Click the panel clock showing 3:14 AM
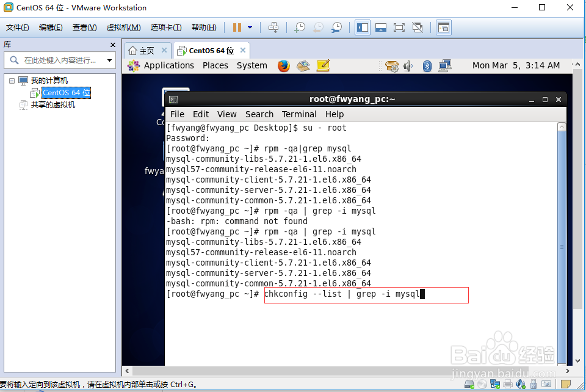 tap(516, 65)
